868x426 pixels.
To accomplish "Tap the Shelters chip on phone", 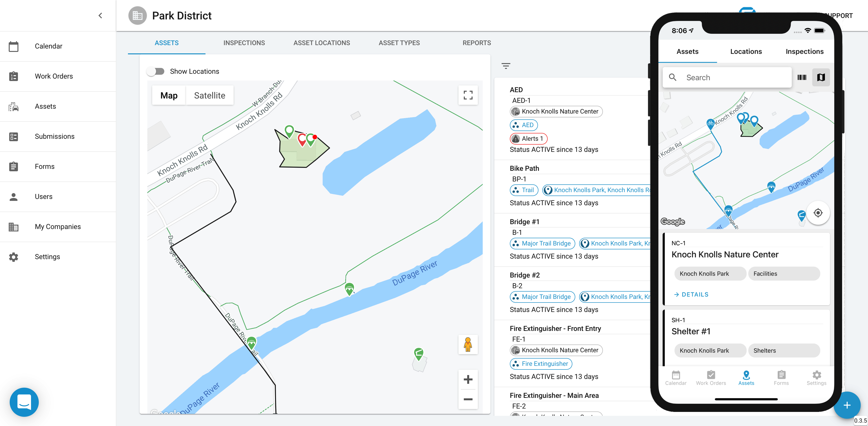I will pos(784,351).
